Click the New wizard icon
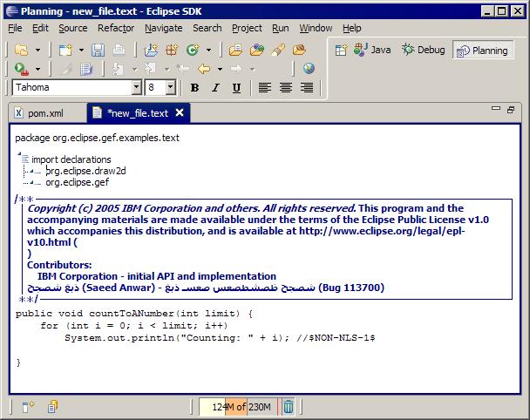This screenshot has height=420, width=530. coord(65,50)
